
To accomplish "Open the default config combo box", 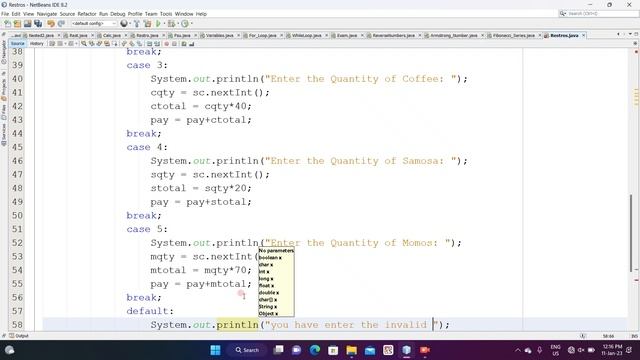I will click(93, 24).
